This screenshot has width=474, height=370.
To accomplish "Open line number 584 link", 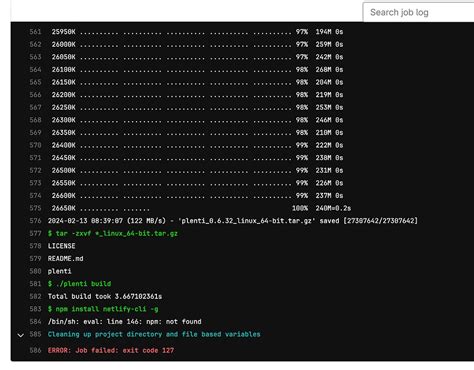I will coord(35,322).
